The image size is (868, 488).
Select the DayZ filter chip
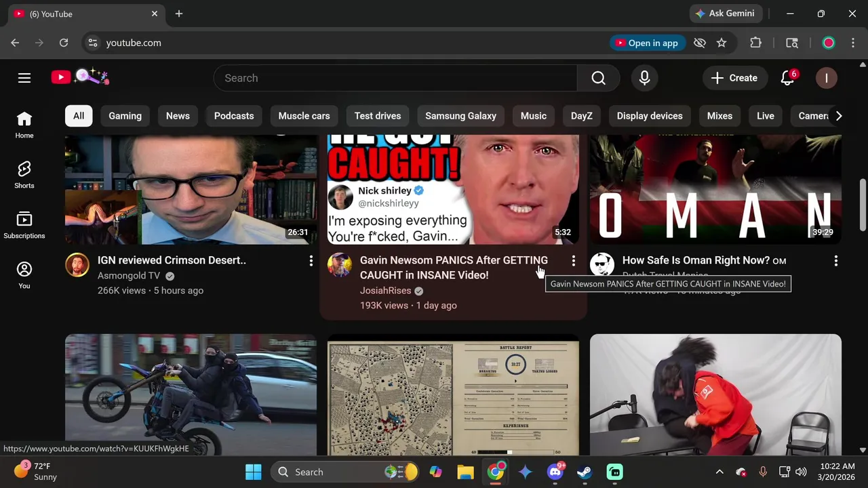[582, 116]
